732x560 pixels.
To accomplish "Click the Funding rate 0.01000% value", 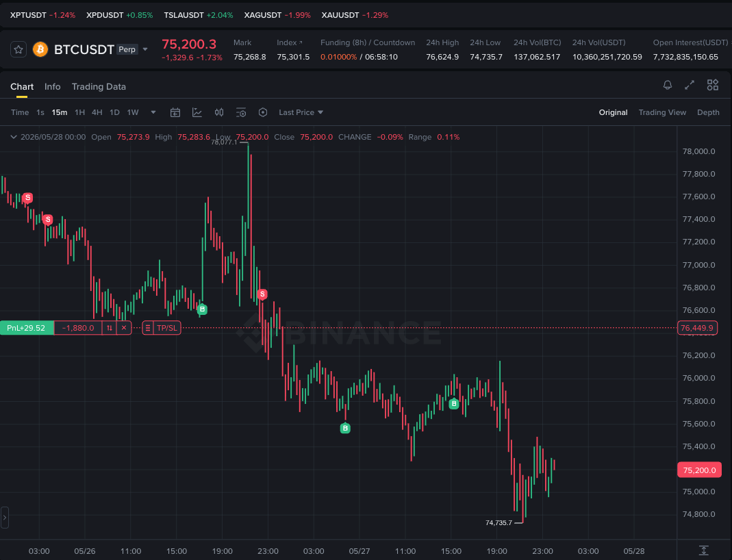I will point(338,57).
